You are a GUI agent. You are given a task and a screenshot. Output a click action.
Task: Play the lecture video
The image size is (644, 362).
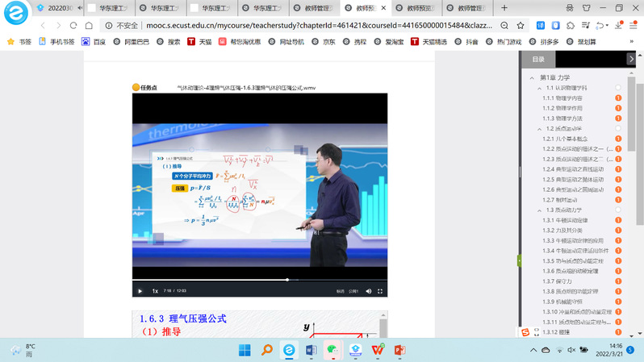coord(140,291)
